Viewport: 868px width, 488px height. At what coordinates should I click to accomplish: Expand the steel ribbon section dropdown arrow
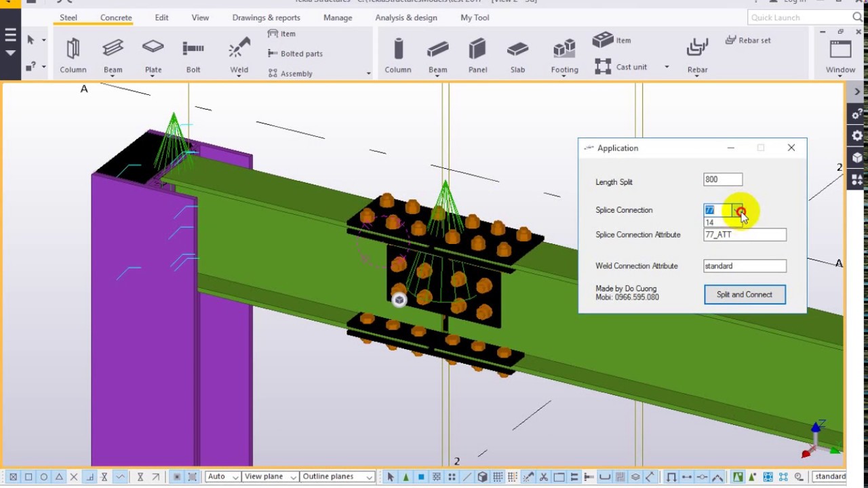(369, 73)
